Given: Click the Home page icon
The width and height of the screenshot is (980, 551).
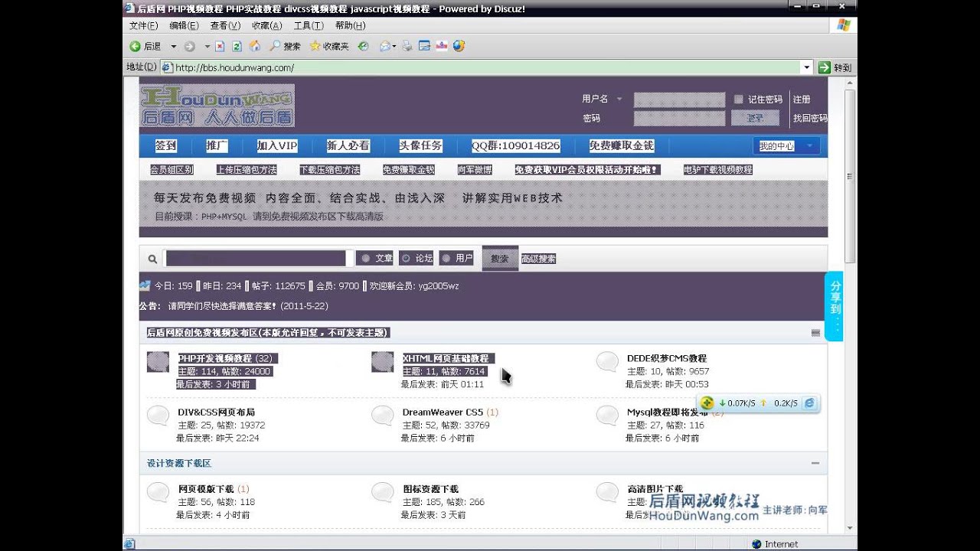Looking at the screenshot, I should pyautogui.click(x=255, y=46).
